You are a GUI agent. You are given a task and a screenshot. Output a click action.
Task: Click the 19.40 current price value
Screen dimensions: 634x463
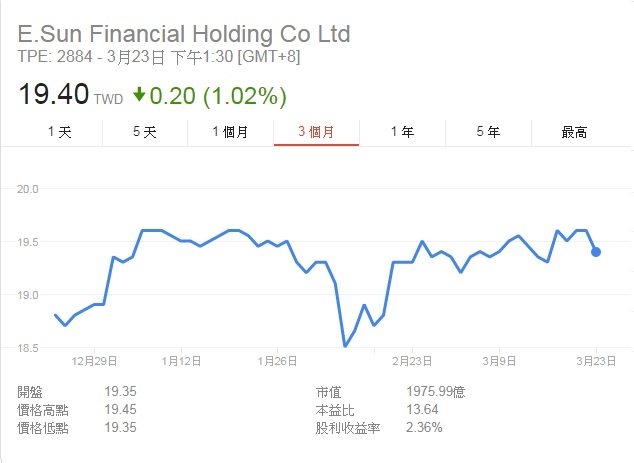click(x=53, y=94)
